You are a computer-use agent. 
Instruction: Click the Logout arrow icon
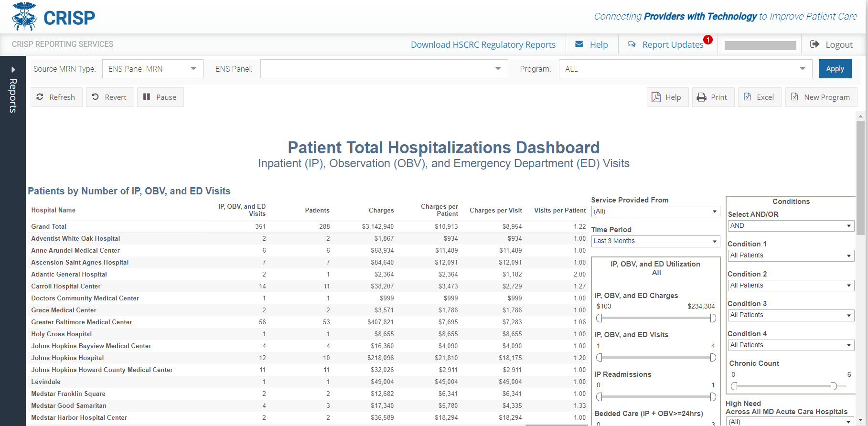click(814, 44)
